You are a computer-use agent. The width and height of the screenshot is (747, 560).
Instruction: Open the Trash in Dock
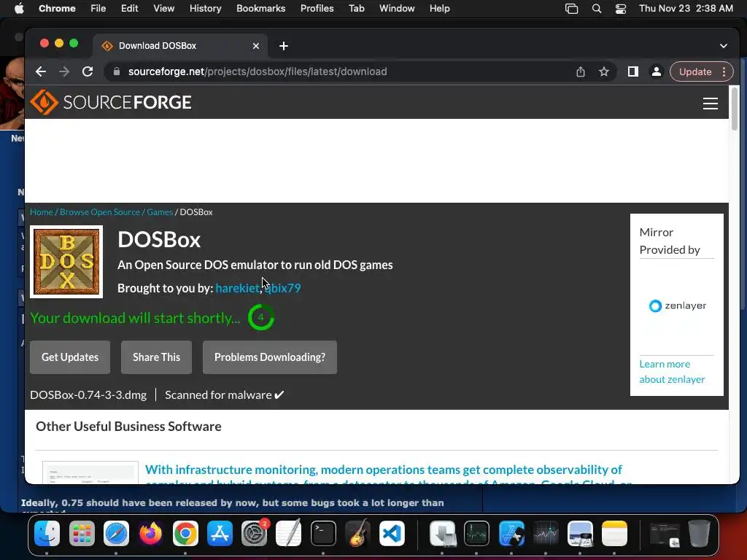point(699,533)
